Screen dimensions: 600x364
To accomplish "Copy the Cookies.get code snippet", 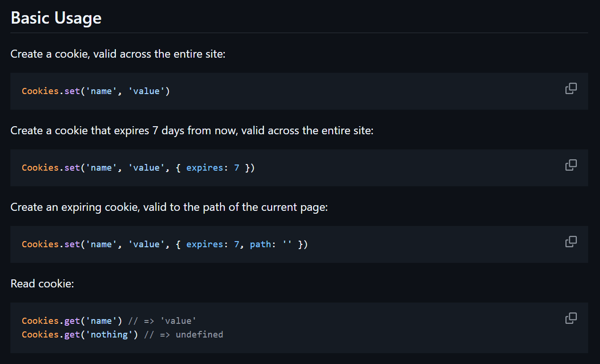I will 571,318.
